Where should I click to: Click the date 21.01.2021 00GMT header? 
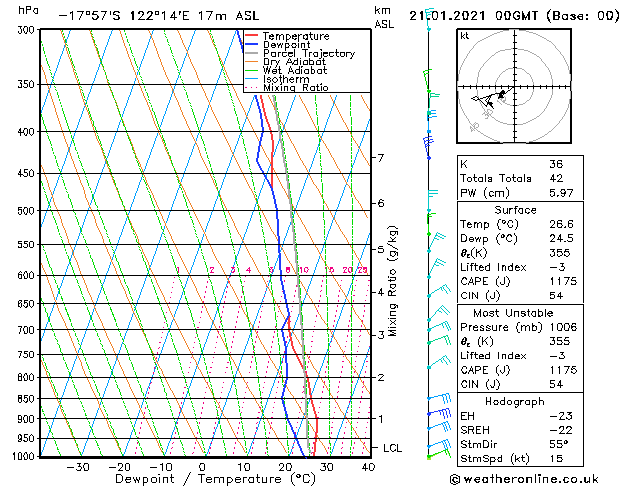pyautogui.click(x=514, y=16)
